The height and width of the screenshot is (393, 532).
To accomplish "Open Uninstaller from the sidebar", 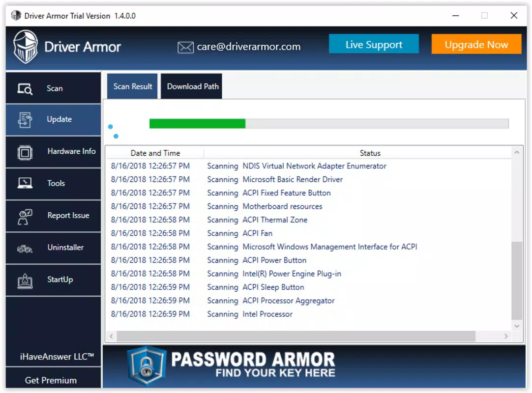I will (x=53, y=248).
